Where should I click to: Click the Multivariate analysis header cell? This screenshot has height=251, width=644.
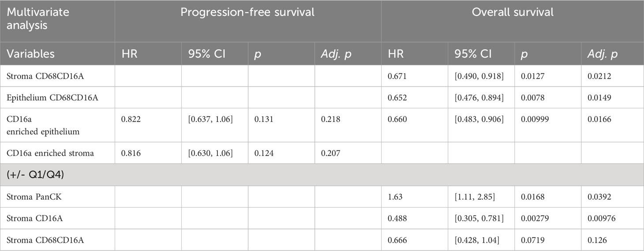(57, 21)
